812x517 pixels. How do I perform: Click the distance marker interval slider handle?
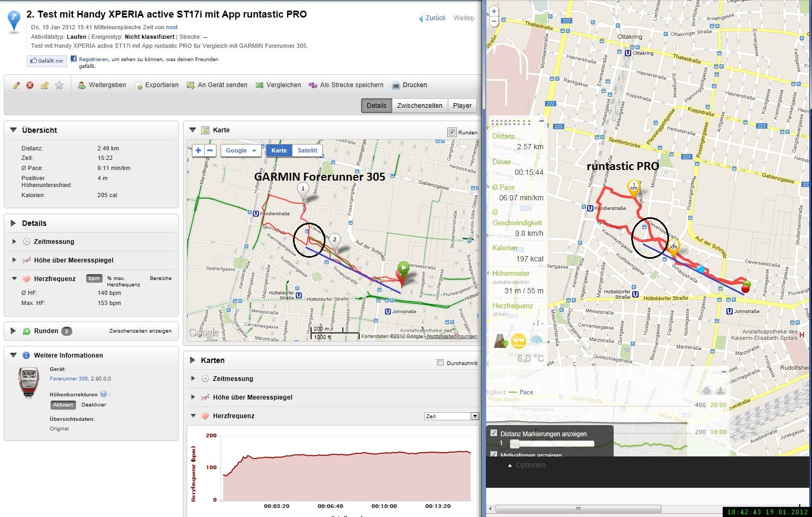pos(514,443)
